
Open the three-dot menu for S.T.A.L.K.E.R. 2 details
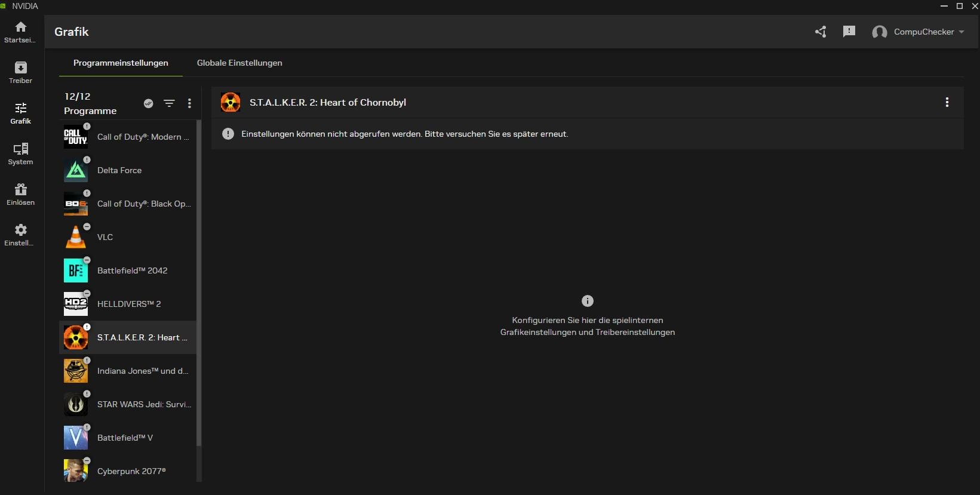947,102
